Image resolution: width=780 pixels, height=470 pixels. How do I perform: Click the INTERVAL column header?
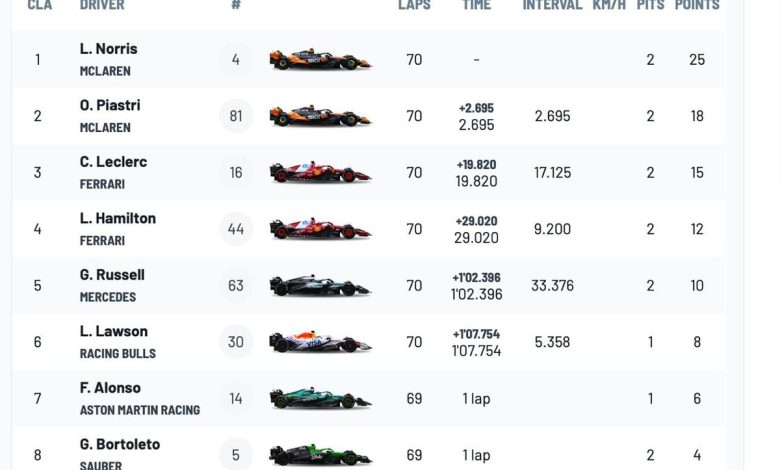click(x=552, y=5)
